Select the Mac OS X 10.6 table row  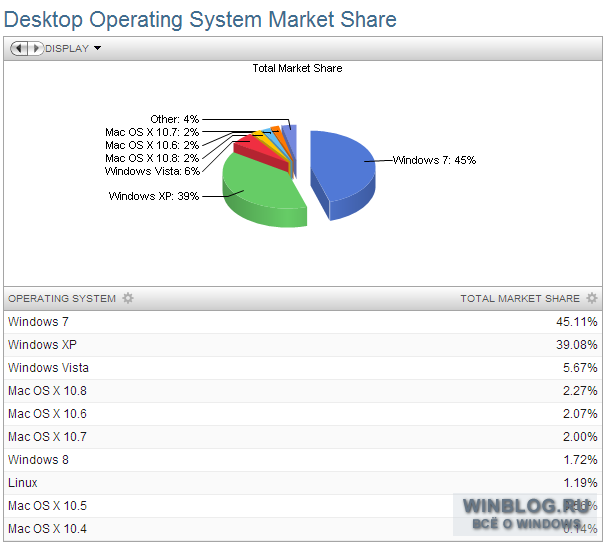[303, 414]
